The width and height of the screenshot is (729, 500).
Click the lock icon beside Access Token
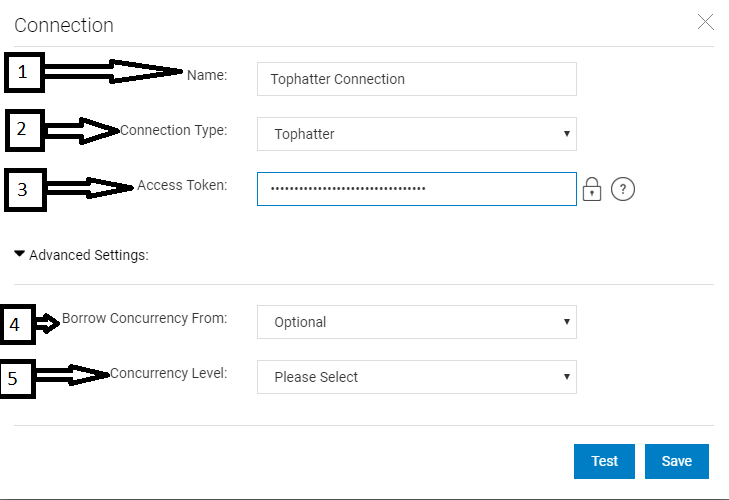pos(591,189)
